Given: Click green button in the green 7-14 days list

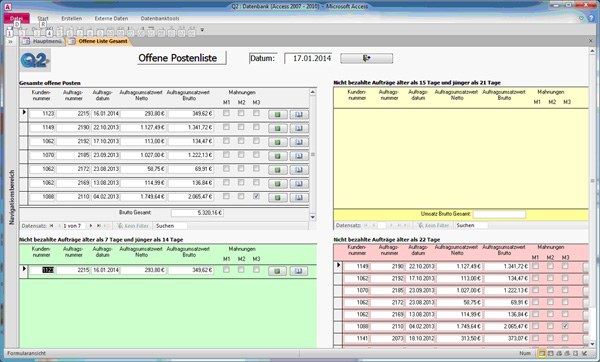Looking at the screenshot, I should (278, 271).
